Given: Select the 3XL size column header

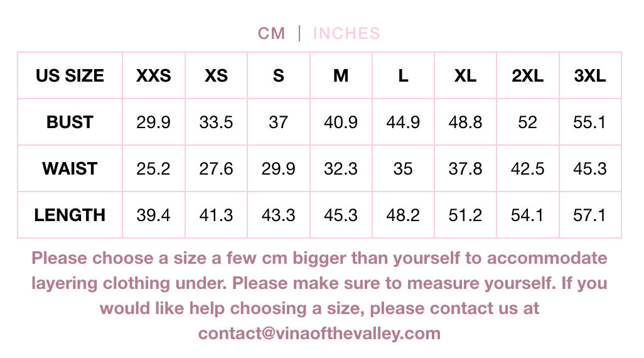Looking at the screenshot, I should [590, 75].
